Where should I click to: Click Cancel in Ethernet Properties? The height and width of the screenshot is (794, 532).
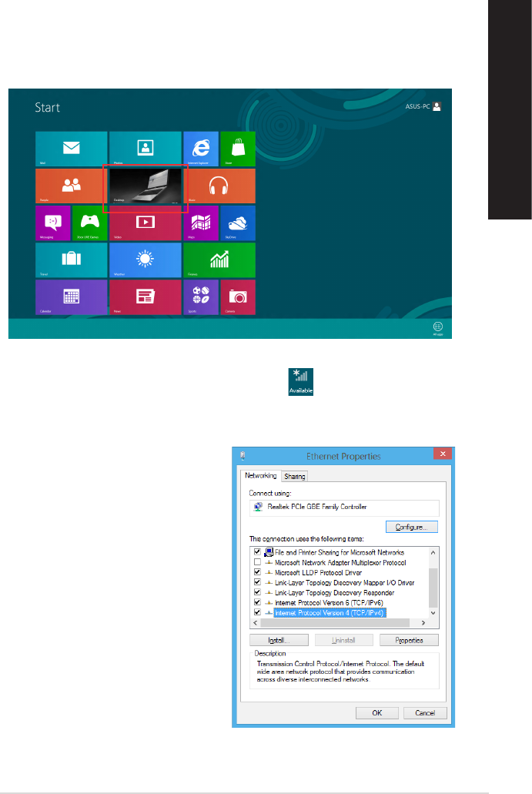[x=425, y=713]
